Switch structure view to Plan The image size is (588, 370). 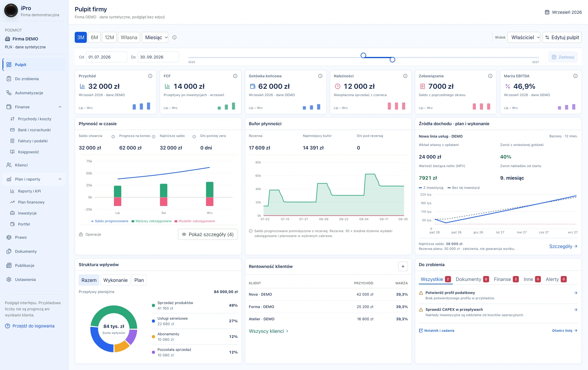(x=139, y=280)
